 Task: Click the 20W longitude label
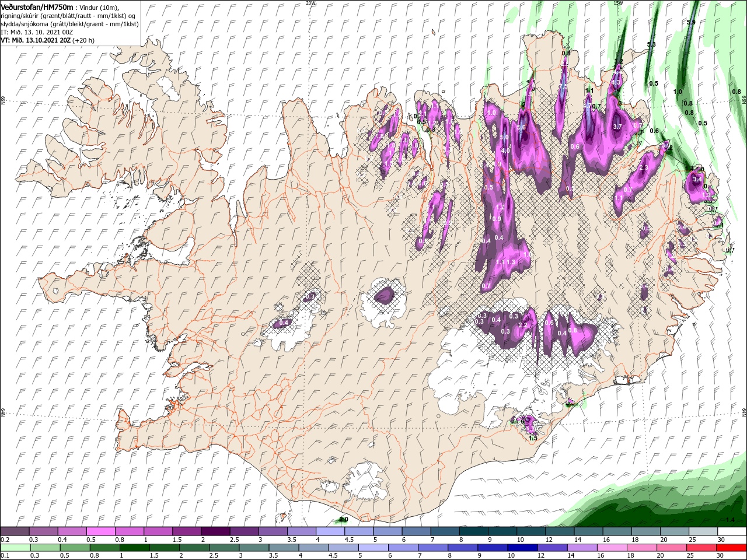[x=310, y=3]
